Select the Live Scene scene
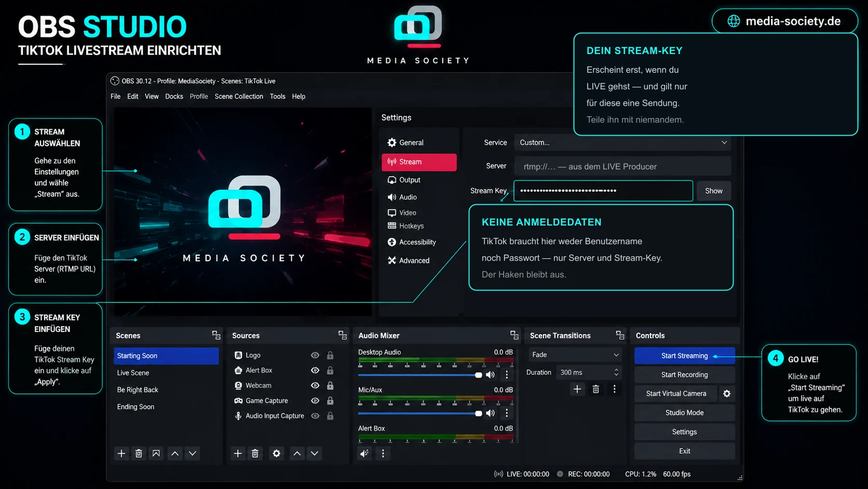 (166, 373)
